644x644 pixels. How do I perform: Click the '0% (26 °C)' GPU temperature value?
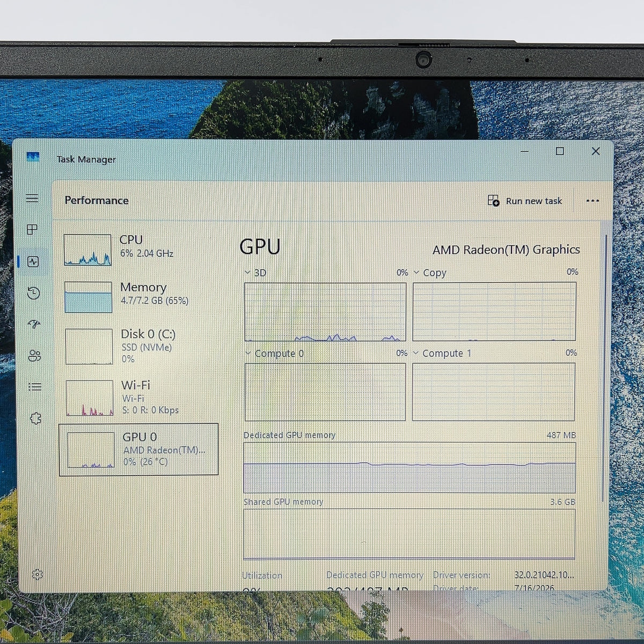(145, 462)
